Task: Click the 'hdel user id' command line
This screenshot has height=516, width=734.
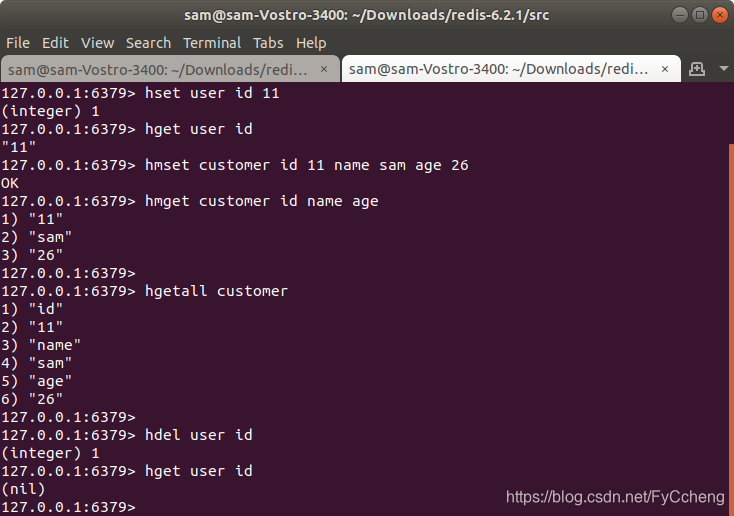Action: pos(126,435)
